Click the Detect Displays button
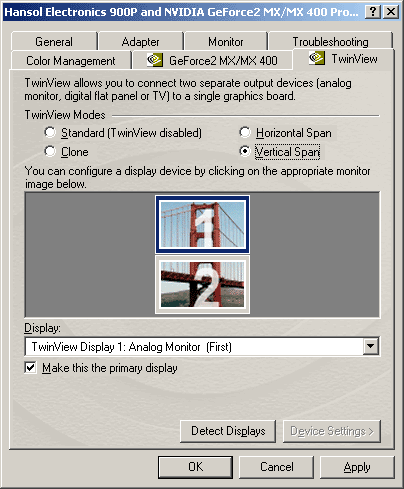 228,431
